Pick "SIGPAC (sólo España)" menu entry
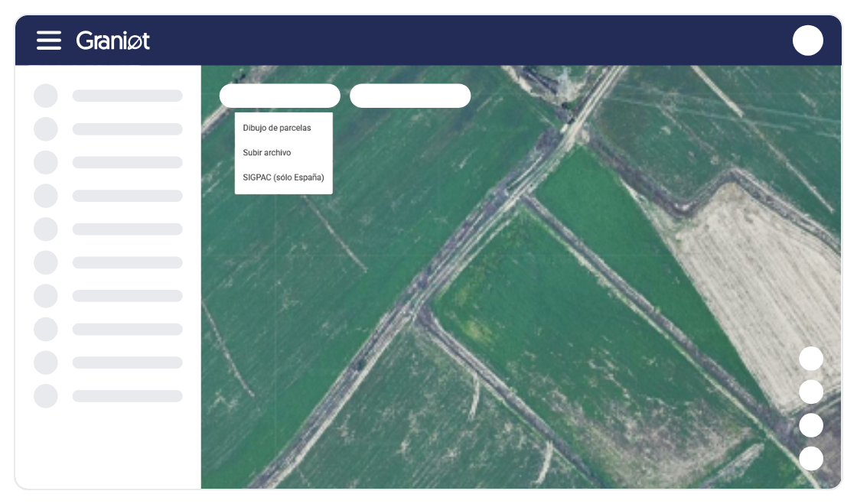Viewport: 857px width, 504px height. click(x=283, y=177)
